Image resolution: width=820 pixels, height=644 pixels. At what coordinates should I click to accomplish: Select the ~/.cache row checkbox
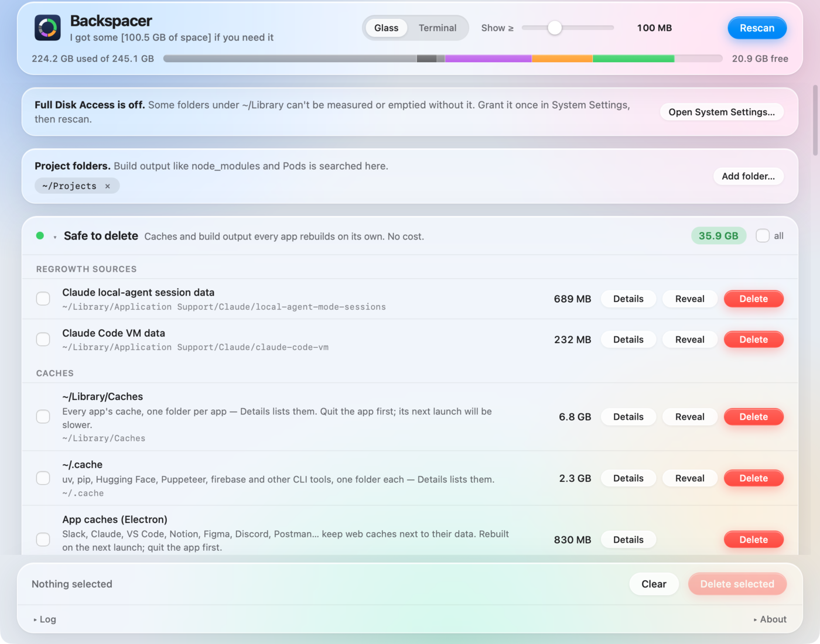[43, 478]
